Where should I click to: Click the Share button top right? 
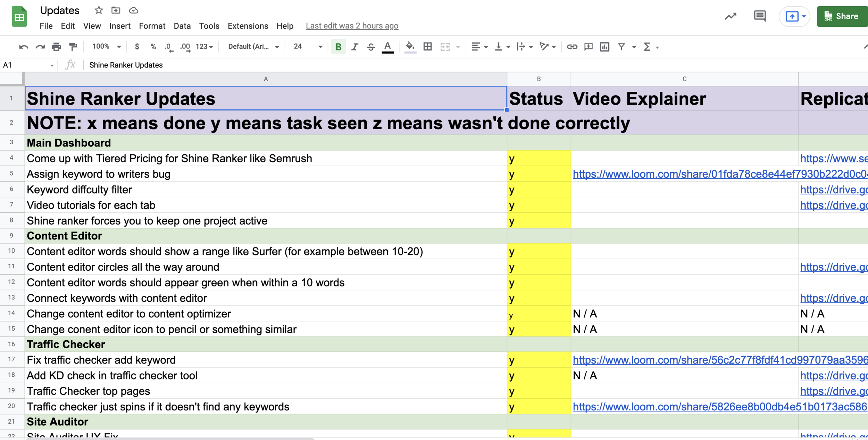pyautogui.click(x=841, y=16)
